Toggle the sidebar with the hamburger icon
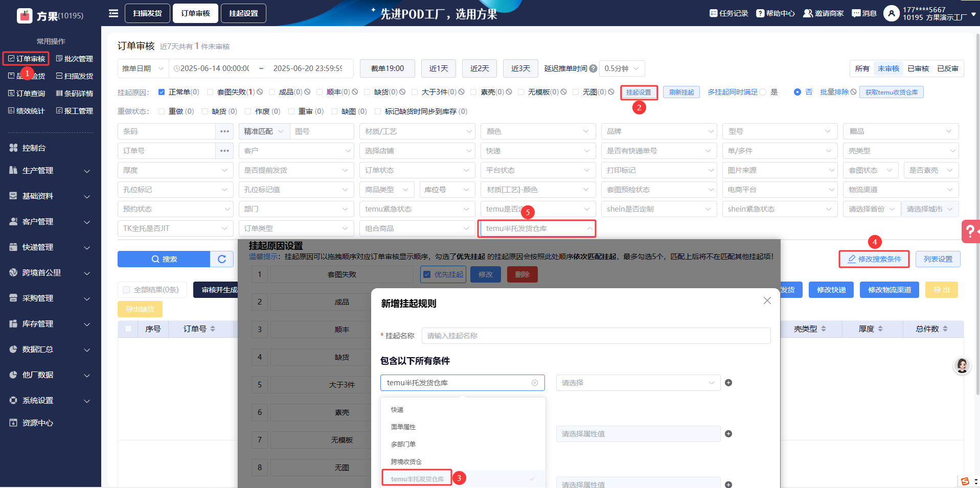The width and height of the screenshot is (980, 488). coord(113,13)
